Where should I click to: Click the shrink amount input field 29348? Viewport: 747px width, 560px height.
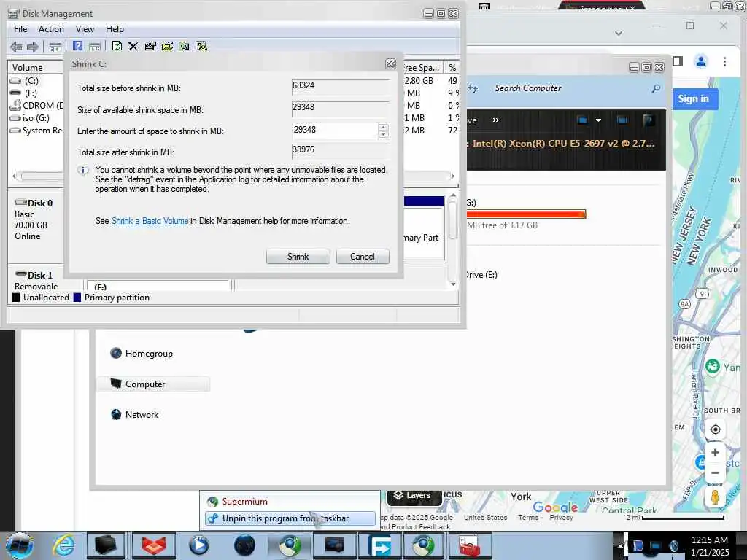click(335, 130)
